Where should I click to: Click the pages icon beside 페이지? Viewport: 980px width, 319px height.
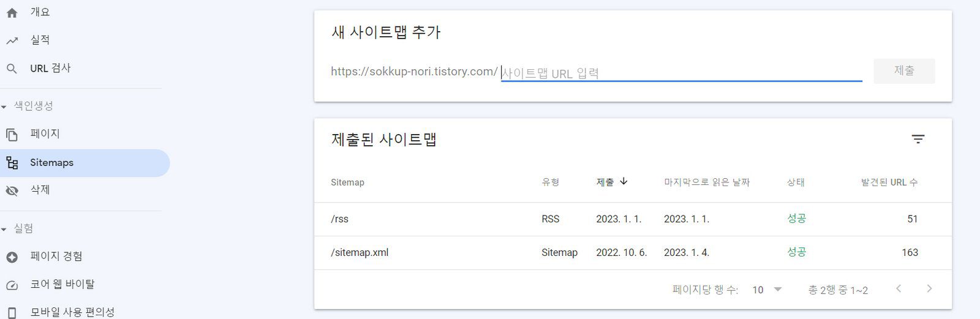12,134
